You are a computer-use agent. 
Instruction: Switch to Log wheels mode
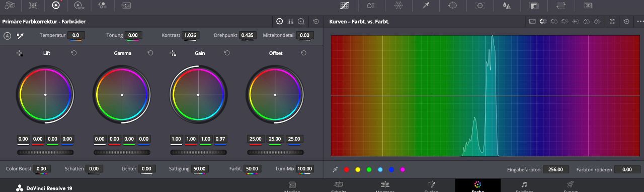tap(301, 22)
